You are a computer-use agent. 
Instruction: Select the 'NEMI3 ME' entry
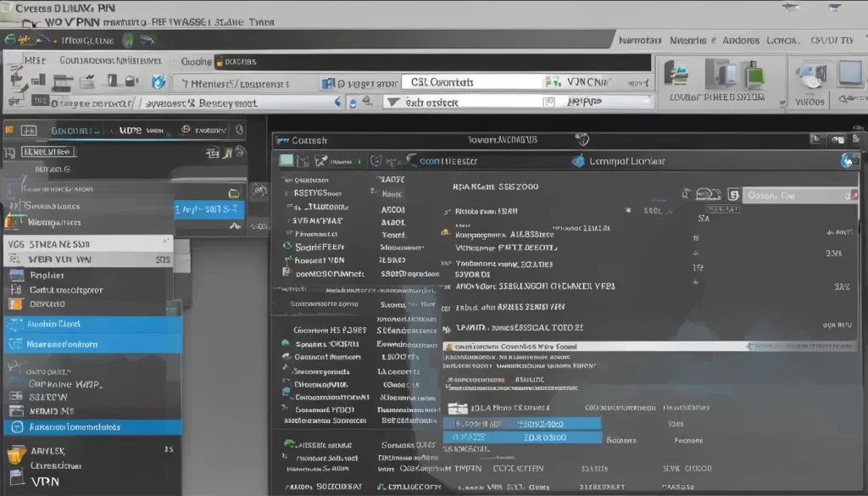(52, 411)
